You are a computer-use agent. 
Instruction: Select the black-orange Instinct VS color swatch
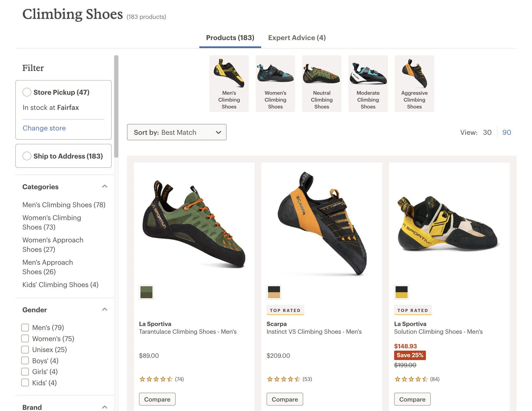click(274, 292)
